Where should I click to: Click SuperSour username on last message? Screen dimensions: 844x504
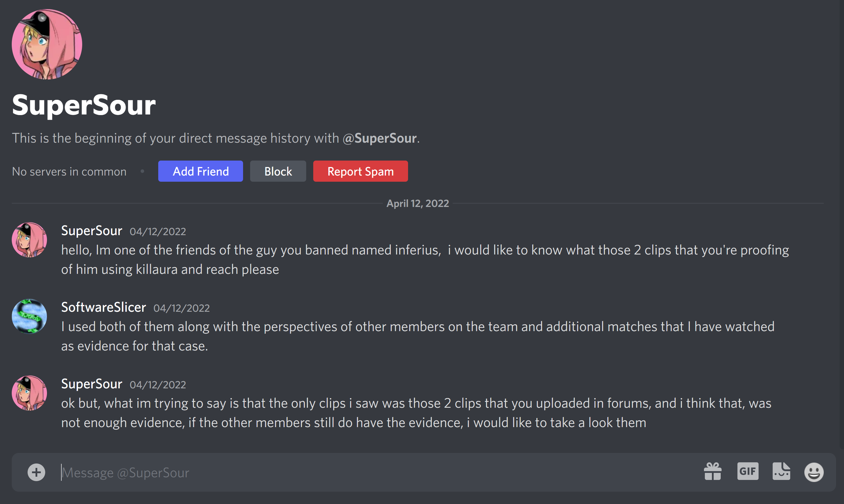pos(92,384)
